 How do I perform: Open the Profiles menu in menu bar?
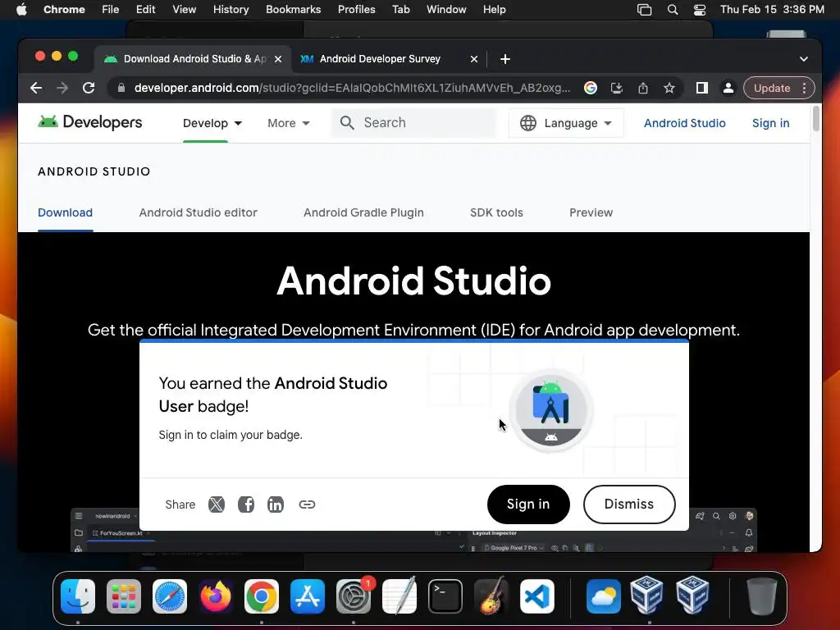(356, 10)
